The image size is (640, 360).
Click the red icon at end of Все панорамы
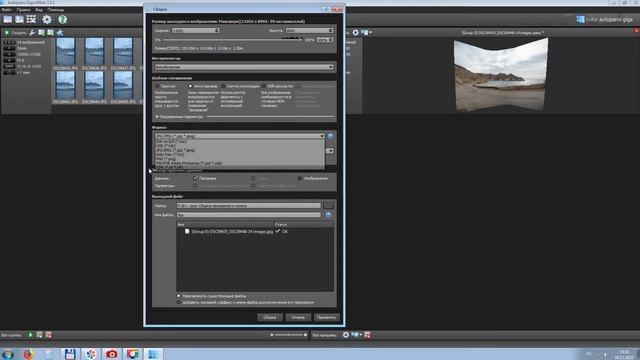pyautogui.click(x=367, y=335)
